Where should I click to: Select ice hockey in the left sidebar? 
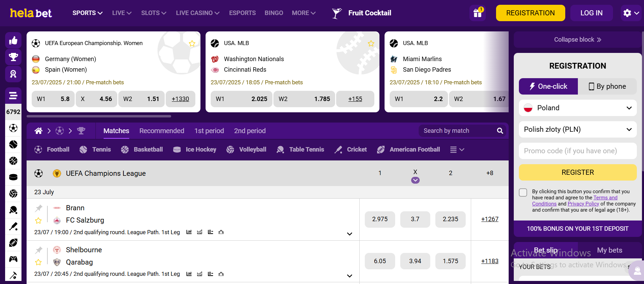(x=13, y=177)
